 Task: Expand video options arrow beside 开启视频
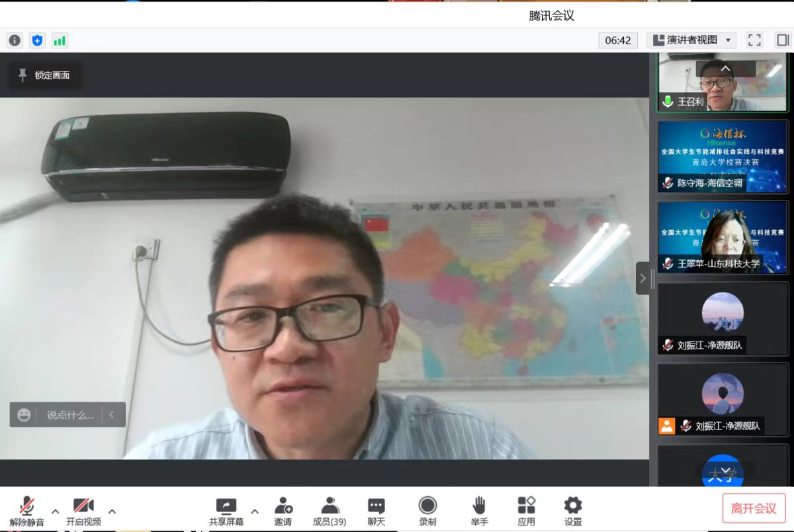(x=112, y=511)
